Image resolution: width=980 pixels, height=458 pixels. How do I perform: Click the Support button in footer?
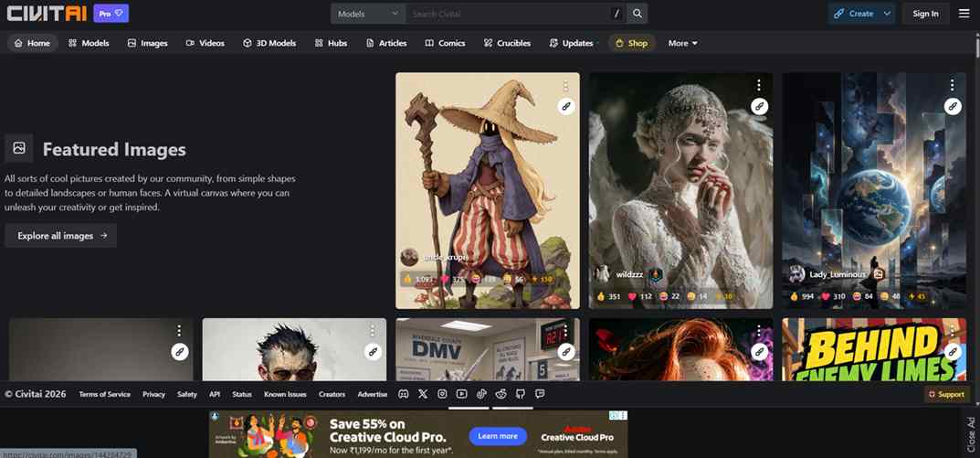[946, 394]
